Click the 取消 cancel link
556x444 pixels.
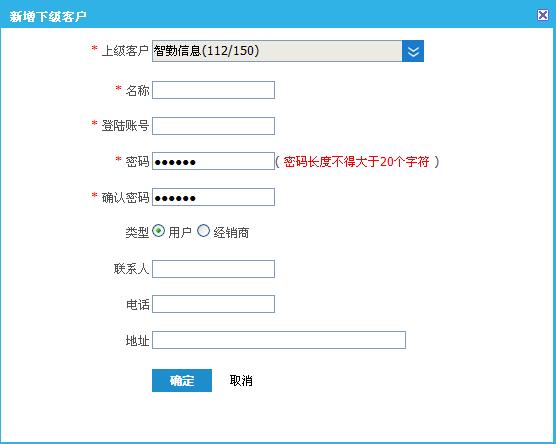pos(241,381)
